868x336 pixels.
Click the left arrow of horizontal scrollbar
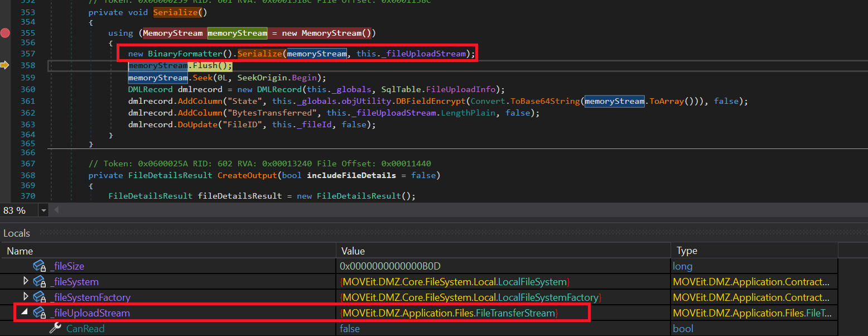pos(56,210)
